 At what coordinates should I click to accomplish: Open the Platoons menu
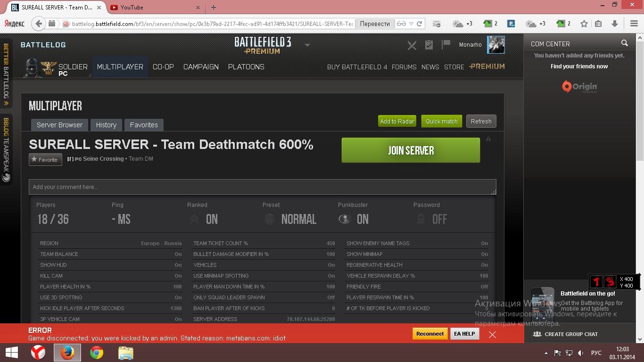pos(246,67)
